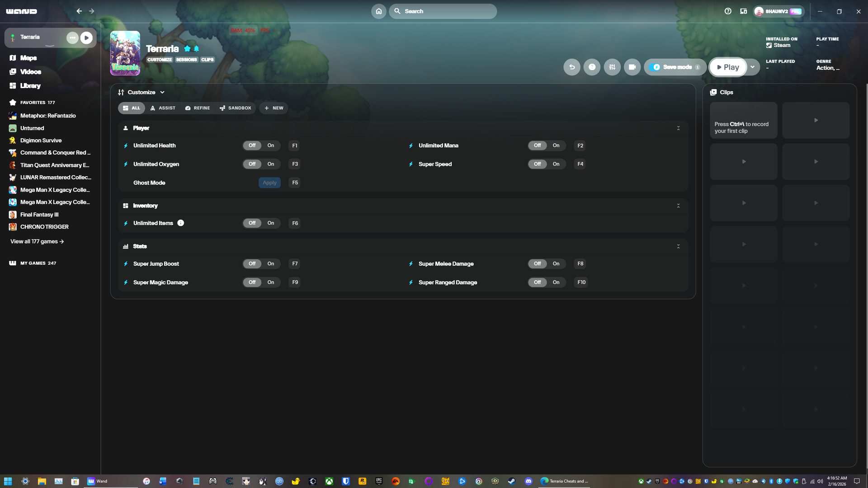This screenshot has width=868, height=488.
Task: Switch to the Assist filter tab
Action: click(163, 108)
